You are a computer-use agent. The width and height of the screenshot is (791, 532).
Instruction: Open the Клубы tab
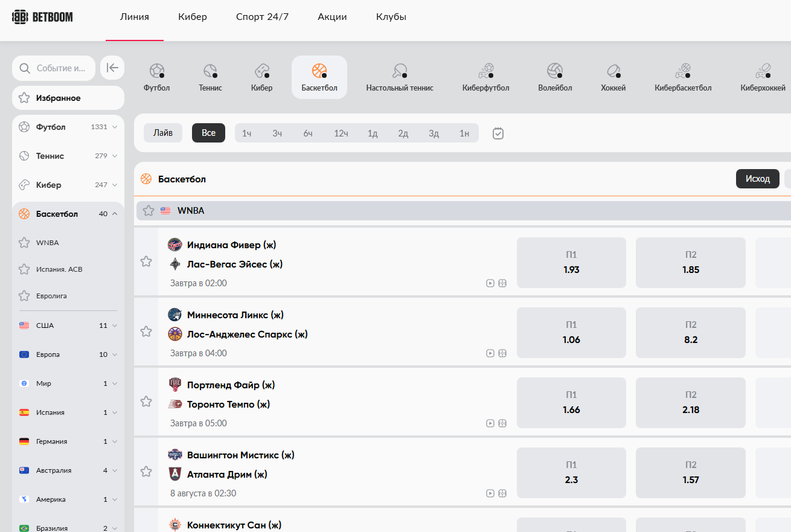tap(391, 17)
